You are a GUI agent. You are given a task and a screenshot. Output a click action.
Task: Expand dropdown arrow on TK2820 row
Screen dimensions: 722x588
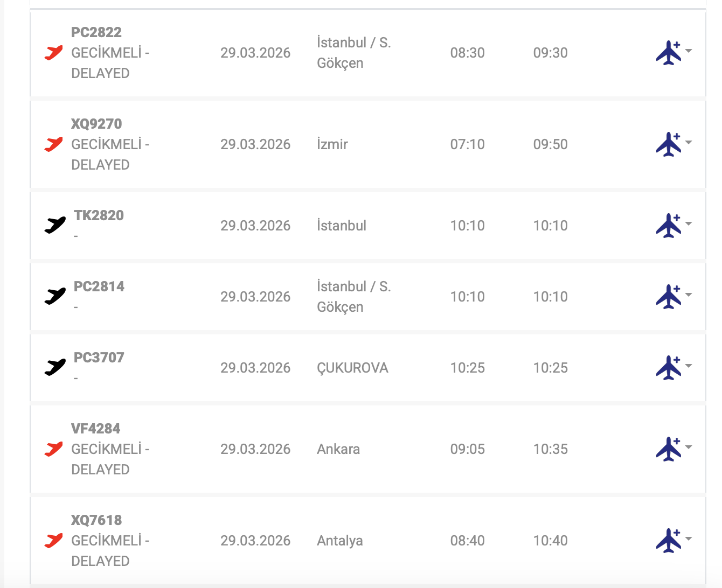689,224
